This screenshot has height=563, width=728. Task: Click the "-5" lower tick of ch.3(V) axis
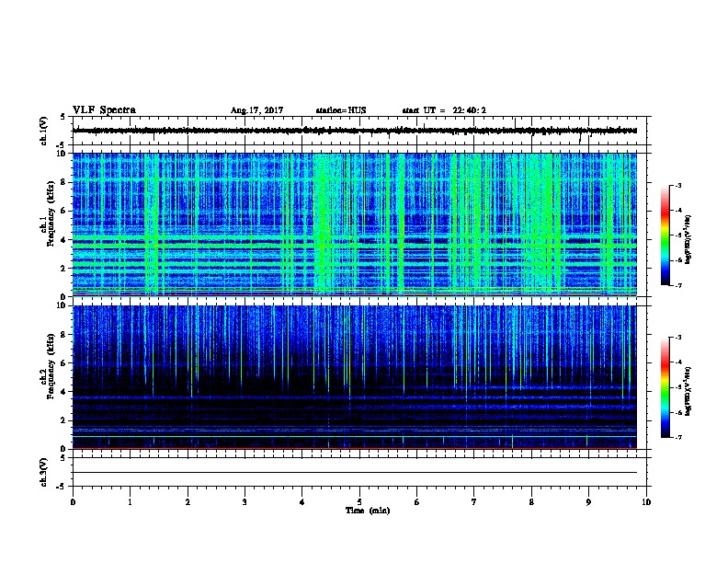click(x=61, y=487)
